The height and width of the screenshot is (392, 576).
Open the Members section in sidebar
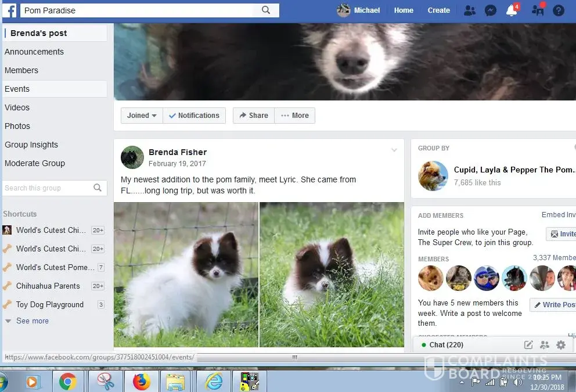pyautogui.click(x=21, y=70)
